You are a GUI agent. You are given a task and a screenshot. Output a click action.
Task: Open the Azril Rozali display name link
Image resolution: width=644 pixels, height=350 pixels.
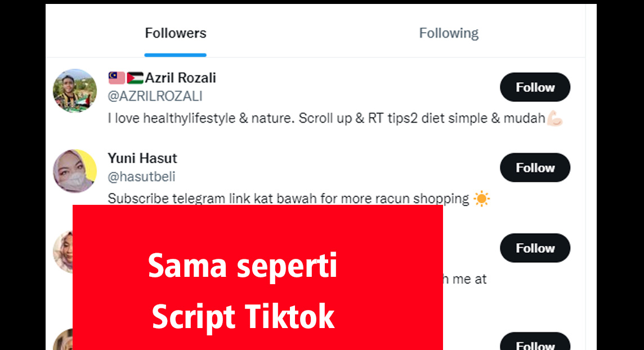point(180,78)
